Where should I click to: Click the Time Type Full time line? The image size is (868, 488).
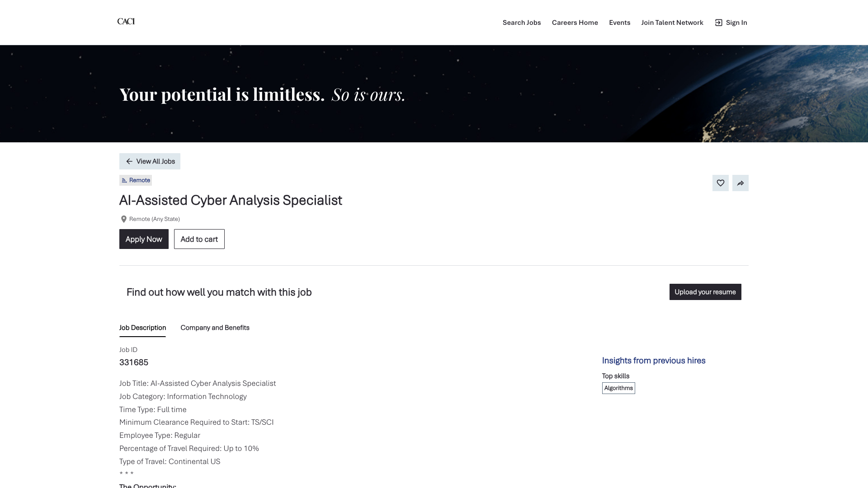(153, 409)
